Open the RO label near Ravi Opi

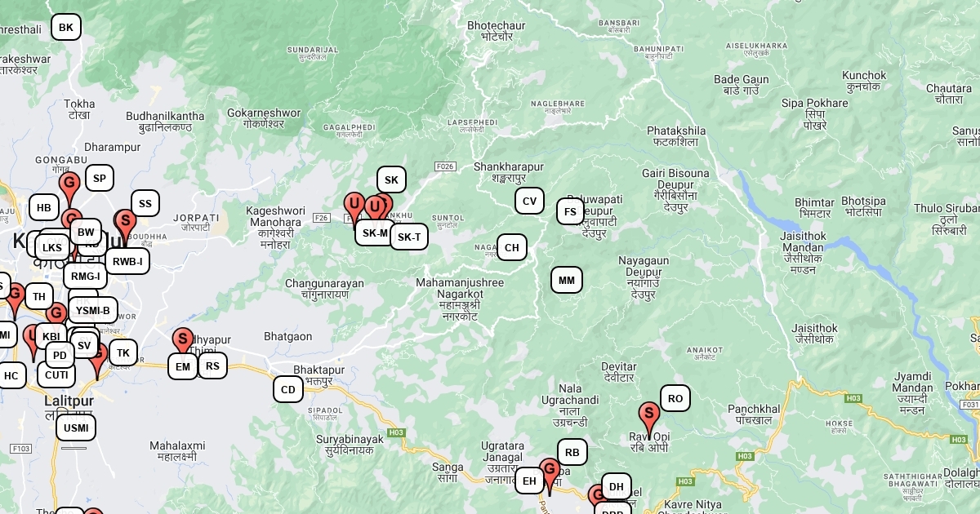(675, 398)
